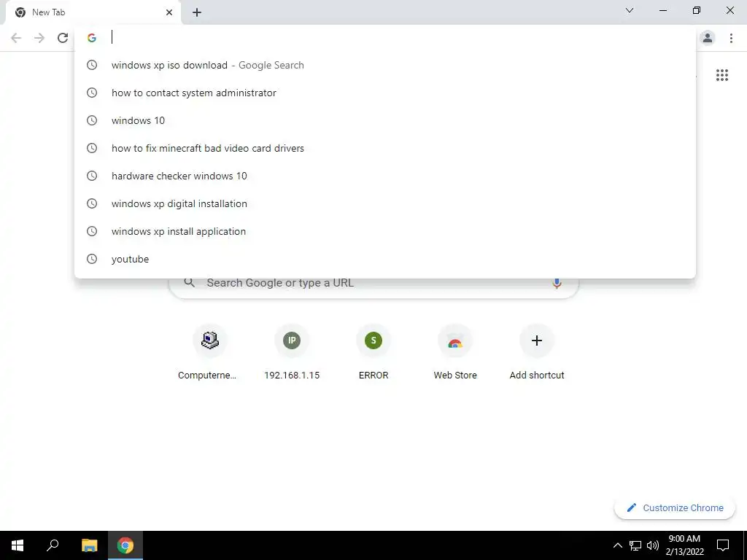Click the Forward navigation arrow
The width and height of the screenshot is (747, 560).
click(x=39, y=38)
